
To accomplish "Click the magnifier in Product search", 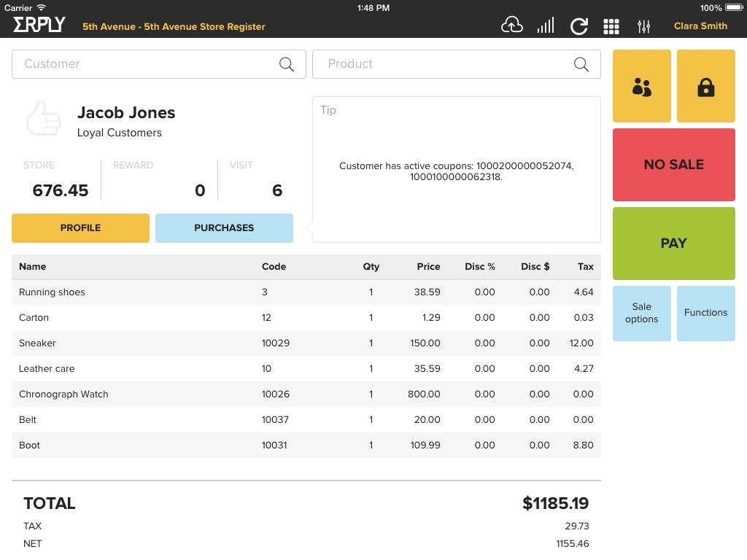I will (581, 64).
